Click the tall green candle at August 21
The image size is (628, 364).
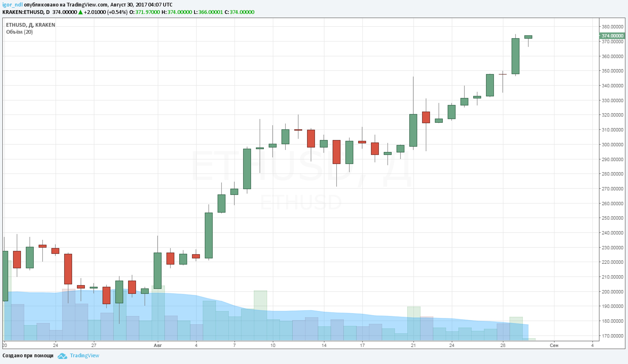[413, 130]
